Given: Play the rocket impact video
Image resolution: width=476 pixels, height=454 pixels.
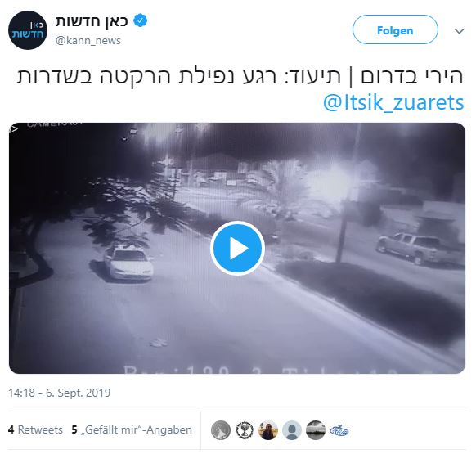Looking at the screenshot, I should coord(237,248).
